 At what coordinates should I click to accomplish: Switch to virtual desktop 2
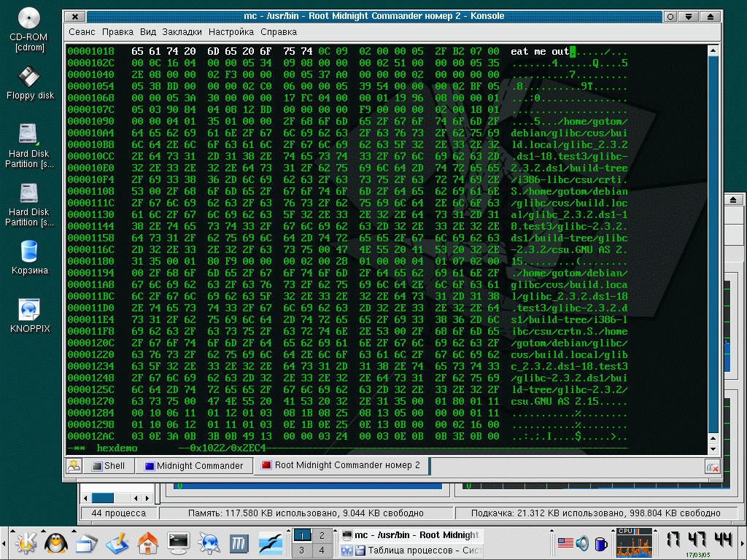pyautogui.click(x=322, y=536)
